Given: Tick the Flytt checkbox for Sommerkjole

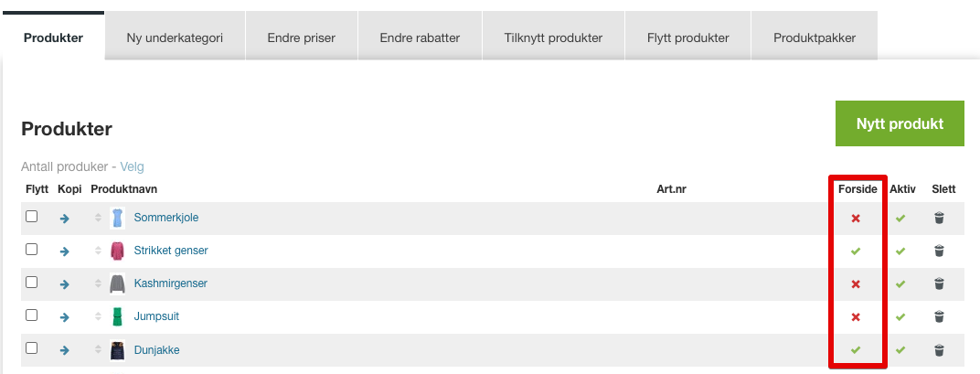Looking at the screenshot, I should 31,217.
